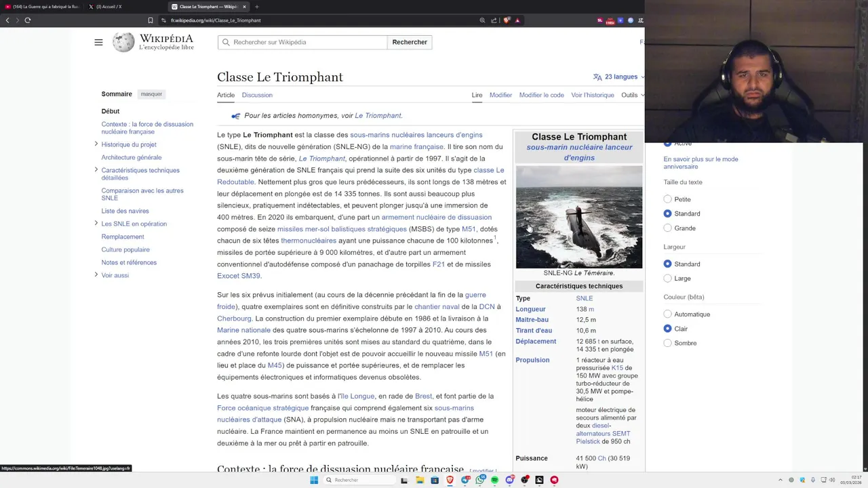The height and width of the screenshot is (488, 868).
Task: Click the Wikipédia globe logo
Action: pos(123,42)
